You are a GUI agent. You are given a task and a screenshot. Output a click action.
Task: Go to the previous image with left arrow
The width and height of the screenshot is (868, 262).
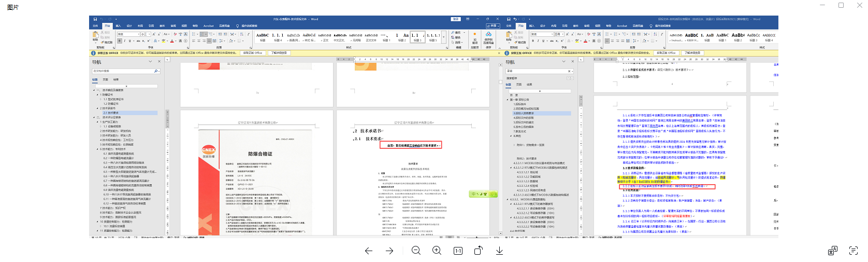pyautogui.click(x=368, y=251)
